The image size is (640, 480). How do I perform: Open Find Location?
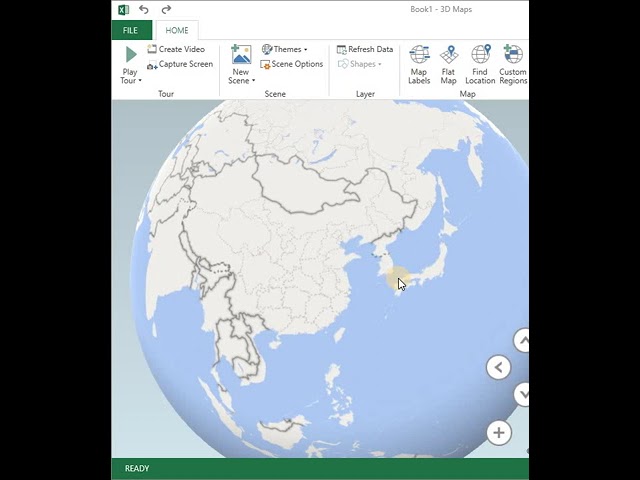480,64
